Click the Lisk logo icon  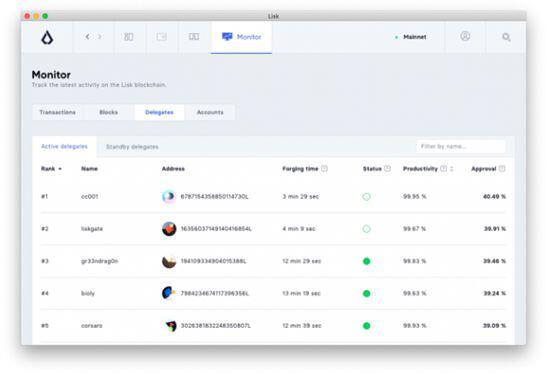point(47,37)
